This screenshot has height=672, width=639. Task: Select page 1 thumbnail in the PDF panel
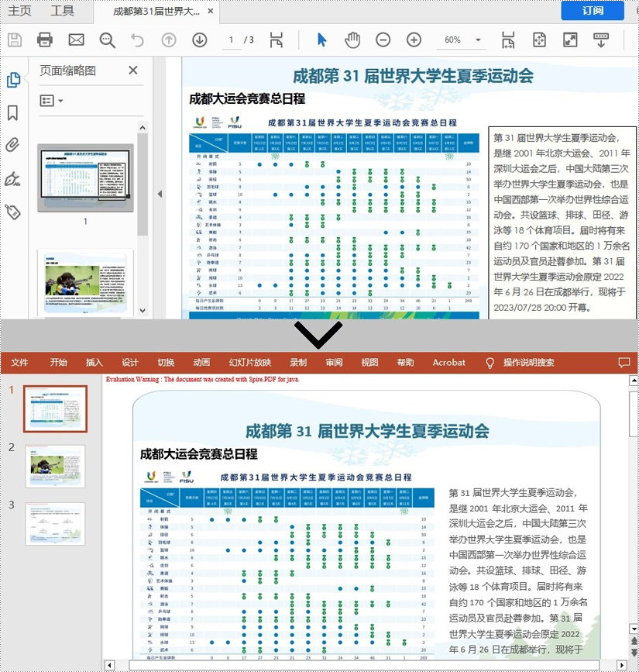(85, 177)
